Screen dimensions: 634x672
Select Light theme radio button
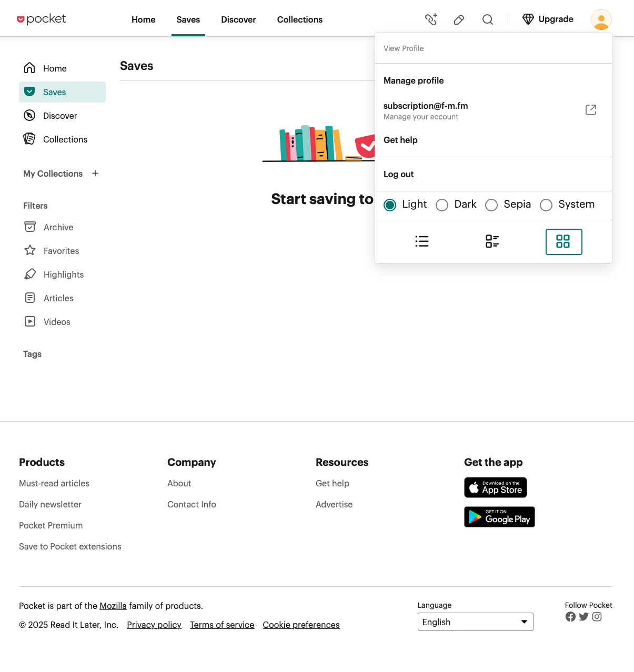(x=390, y=205)
